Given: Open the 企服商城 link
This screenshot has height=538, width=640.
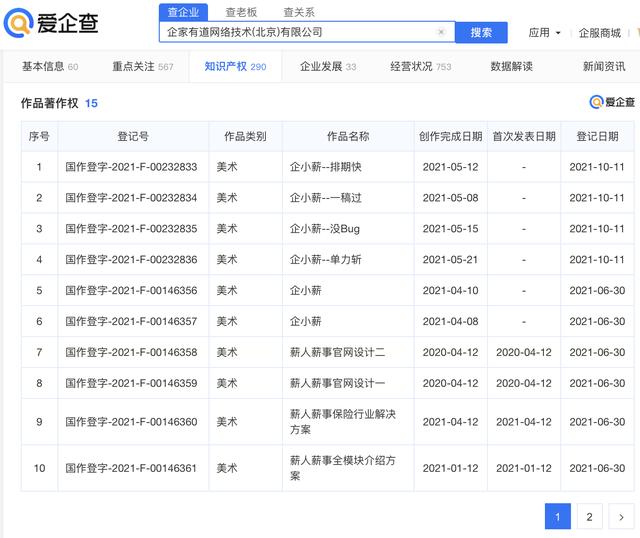Looking at the screenshot, I should coord(600,33).
